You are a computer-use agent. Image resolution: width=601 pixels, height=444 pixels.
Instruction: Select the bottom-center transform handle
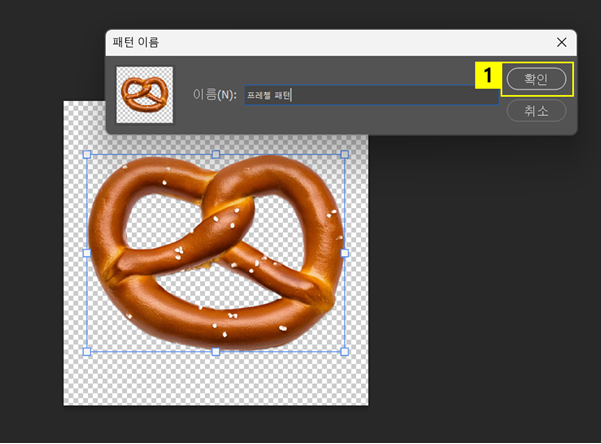(216, 352)
